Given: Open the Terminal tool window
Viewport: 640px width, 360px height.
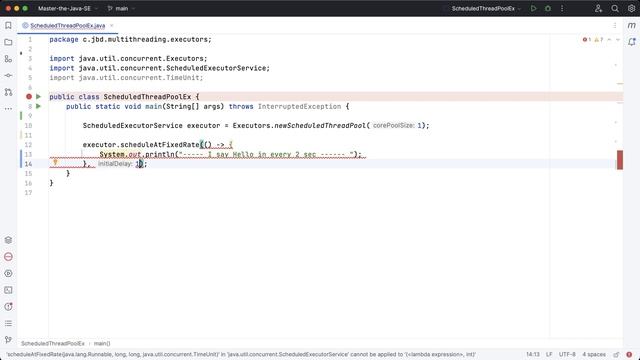Looking at the screenshot, I should click(8, 290).
